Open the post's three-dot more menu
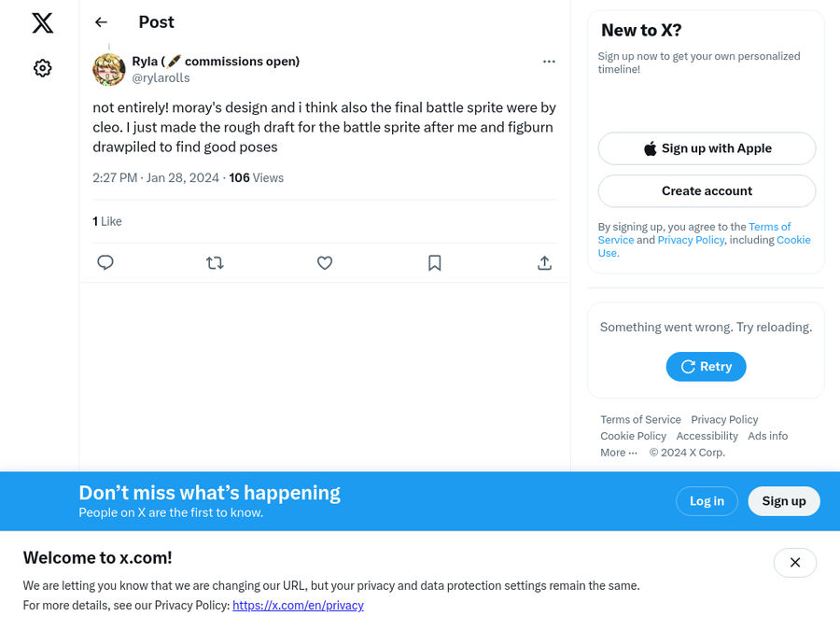Viewport: 840px width, 630px height. (549, 62)
